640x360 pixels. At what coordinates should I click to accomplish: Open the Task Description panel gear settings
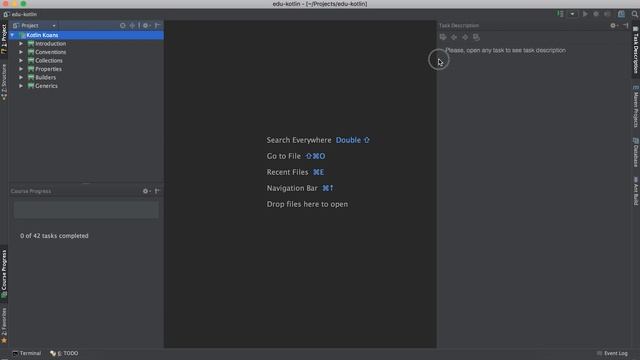[x=613, y=25]
